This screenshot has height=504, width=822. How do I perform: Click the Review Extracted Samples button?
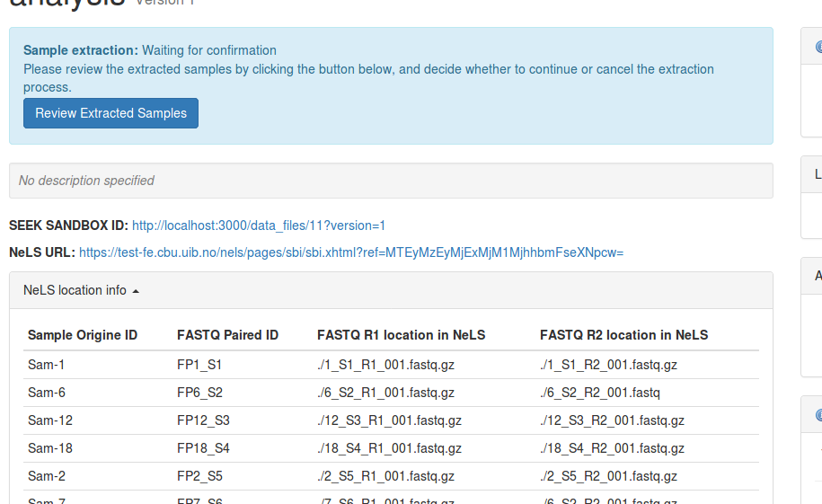pos(110,113)
